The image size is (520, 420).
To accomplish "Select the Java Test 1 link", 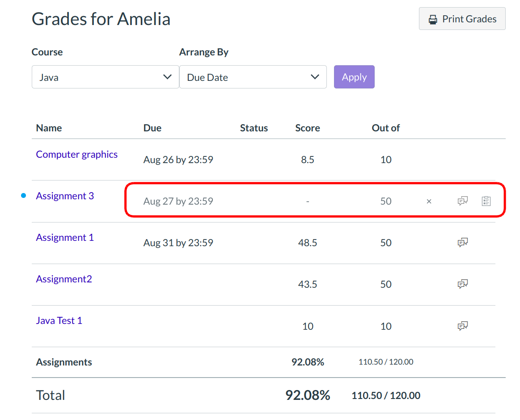I will coord(59,321).
